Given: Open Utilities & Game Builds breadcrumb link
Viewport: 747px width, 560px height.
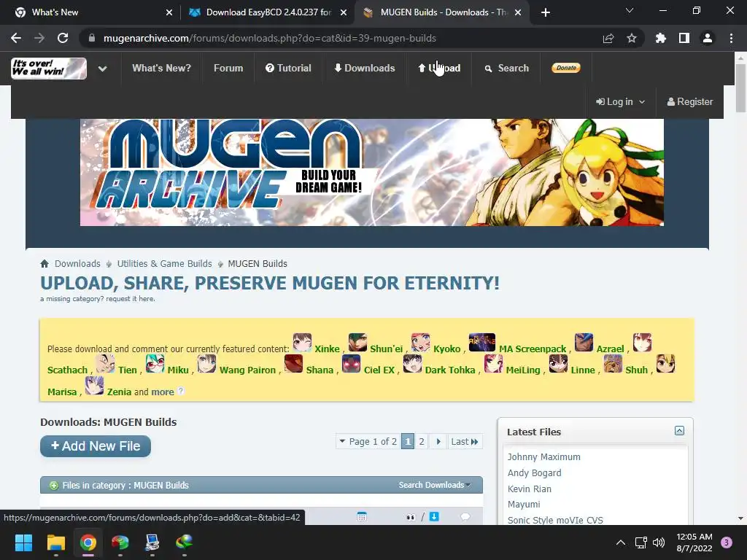Looking at the screenshot, I should pyautogui.click(x=164, y=264).
